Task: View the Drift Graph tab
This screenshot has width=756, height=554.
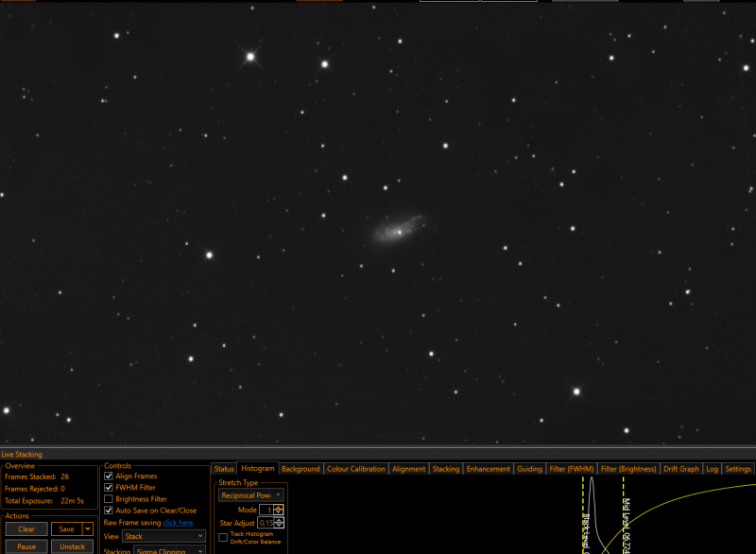Action: (x=680, y=469)
